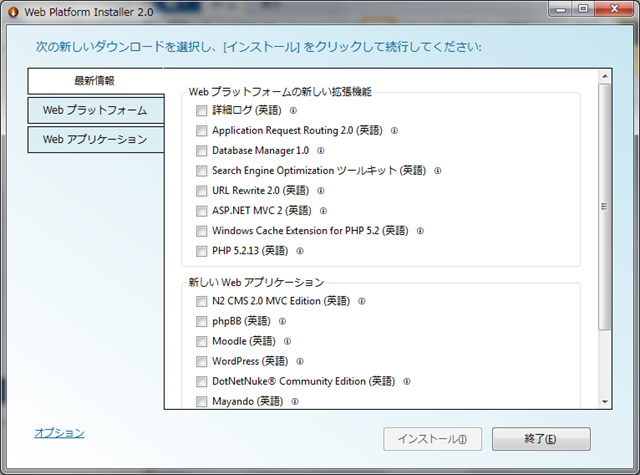Select Application Request Routing 2.0 checkbox

(202, 131)
